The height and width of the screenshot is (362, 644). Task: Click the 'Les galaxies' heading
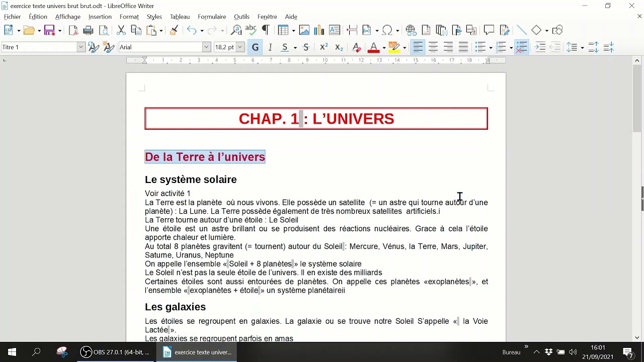pos(175,307)
